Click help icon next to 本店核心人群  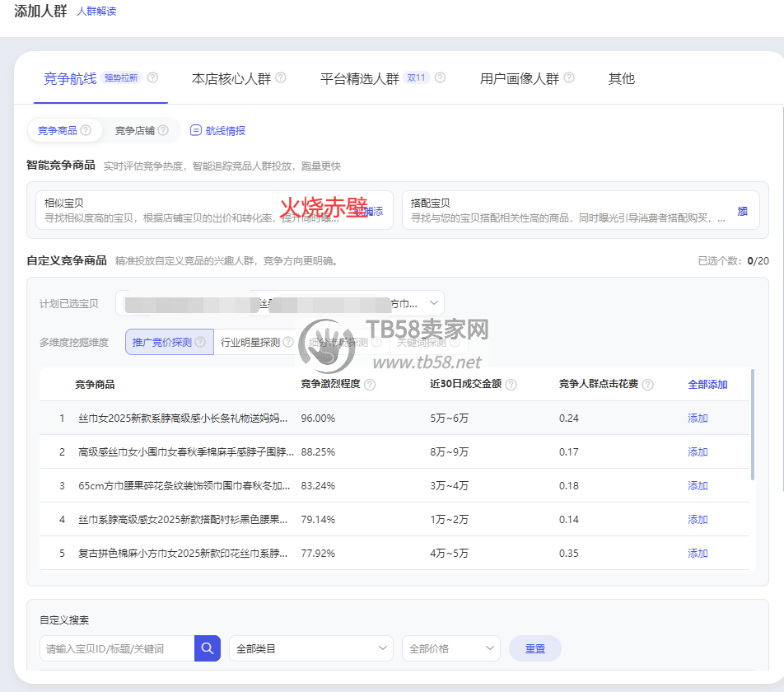(281, 78)
